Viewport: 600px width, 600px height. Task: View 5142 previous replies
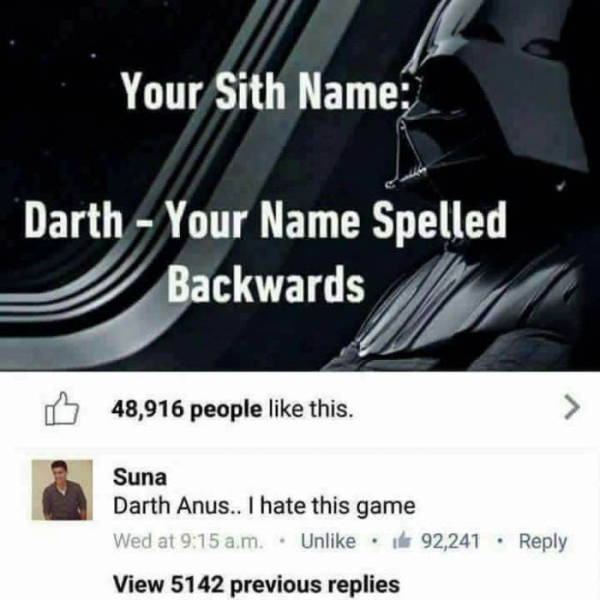tap(256, 584)
